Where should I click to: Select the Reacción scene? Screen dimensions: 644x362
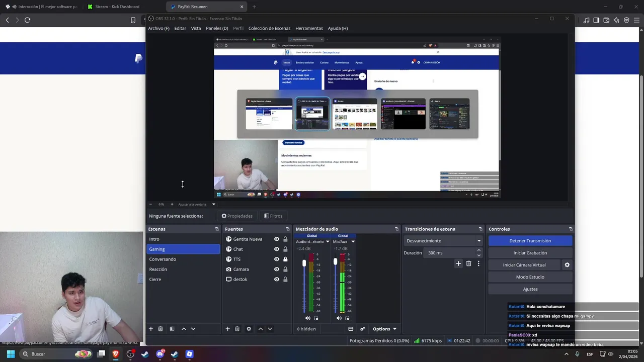click(x=183, y=269)
